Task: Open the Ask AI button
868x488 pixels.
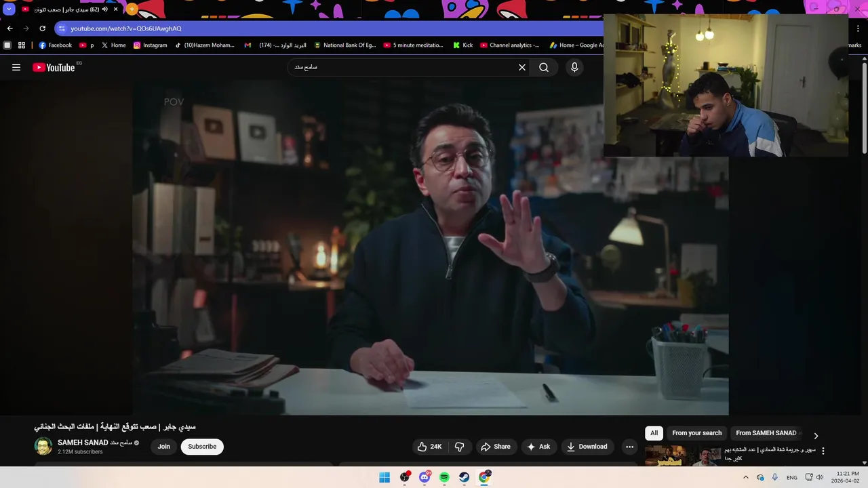Action: (x=538, y=447)
